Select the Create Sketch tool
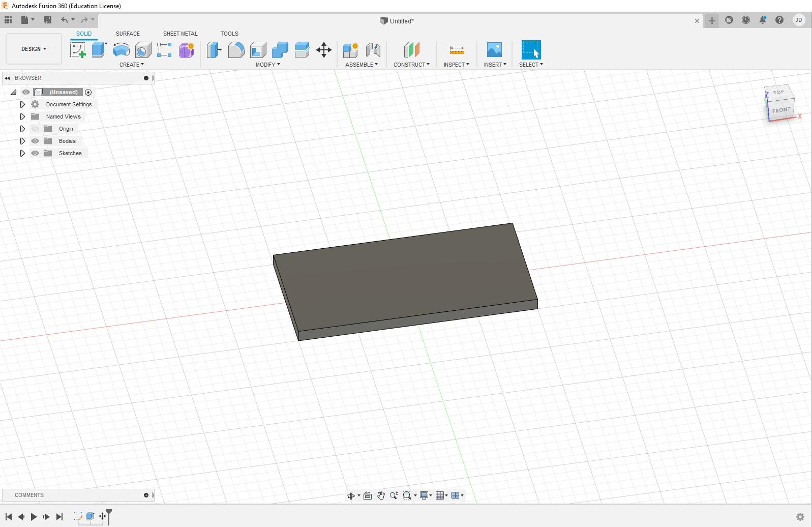The height and width of the screenshot is (527, 812). click(77, 50)
